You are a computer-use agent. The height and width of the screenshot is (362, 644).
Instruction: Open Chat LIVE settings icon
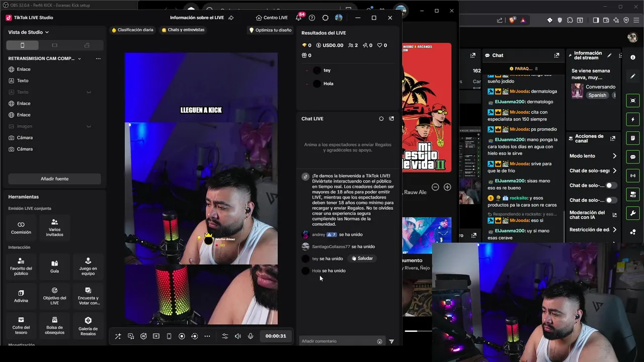[381, 119]
